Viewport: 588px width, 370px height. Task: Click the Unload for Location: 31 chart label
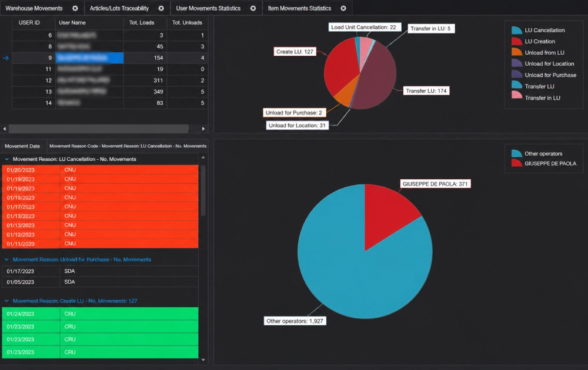pyautogui.click(x=297, y=126)
